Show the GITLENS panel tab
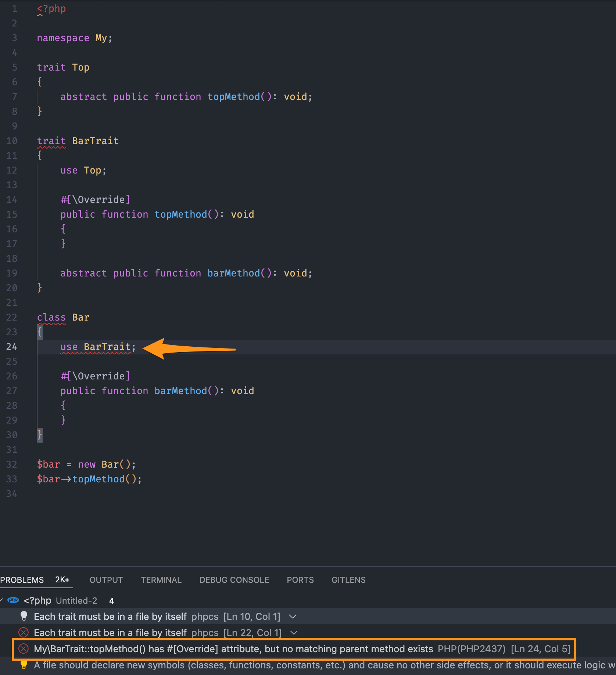Viewport: 616px width, 675px height. (348, 580)
